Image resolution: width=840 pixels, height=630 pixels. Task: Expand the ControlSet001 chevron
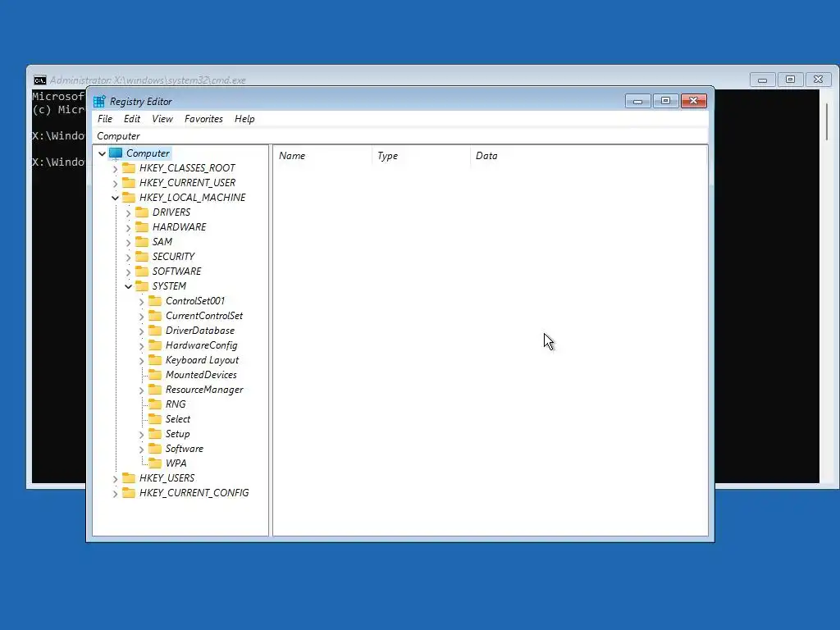(141, 302)
